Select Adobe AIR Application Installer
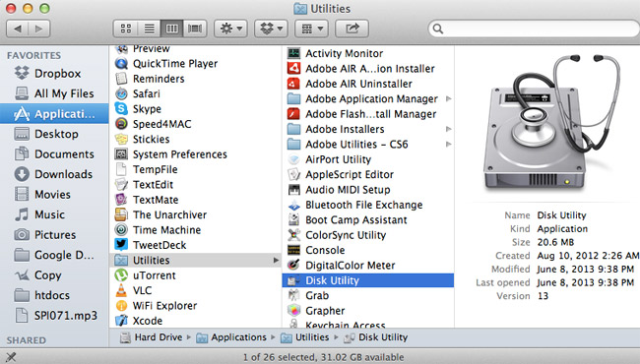640x364 pixels. click(x=368, y=69)
